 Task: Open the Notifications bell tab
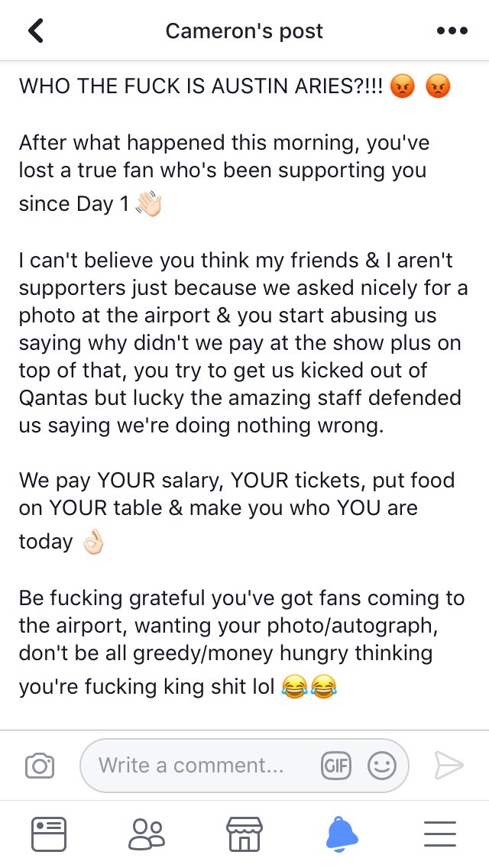click(342, 834)
